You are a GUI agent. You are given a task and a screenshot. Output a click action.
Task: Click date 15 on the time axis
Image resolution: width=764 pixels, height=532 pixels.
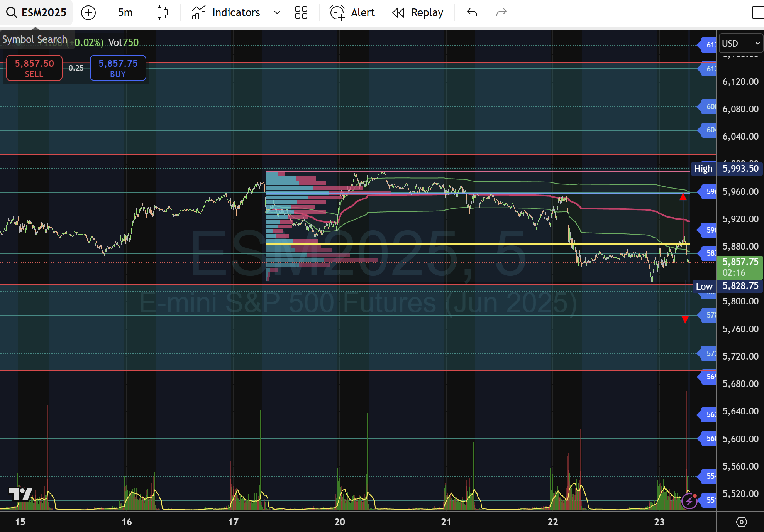(x=20, y=522)
